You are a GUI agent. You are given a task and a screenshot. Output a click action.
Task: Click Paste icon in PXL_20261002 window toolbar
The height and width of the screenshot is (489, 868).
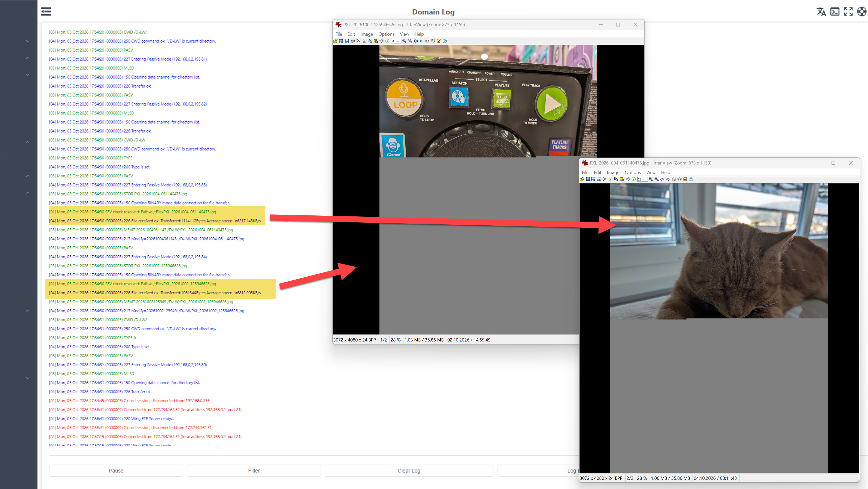pyautogui.click(x=376, y=41)
